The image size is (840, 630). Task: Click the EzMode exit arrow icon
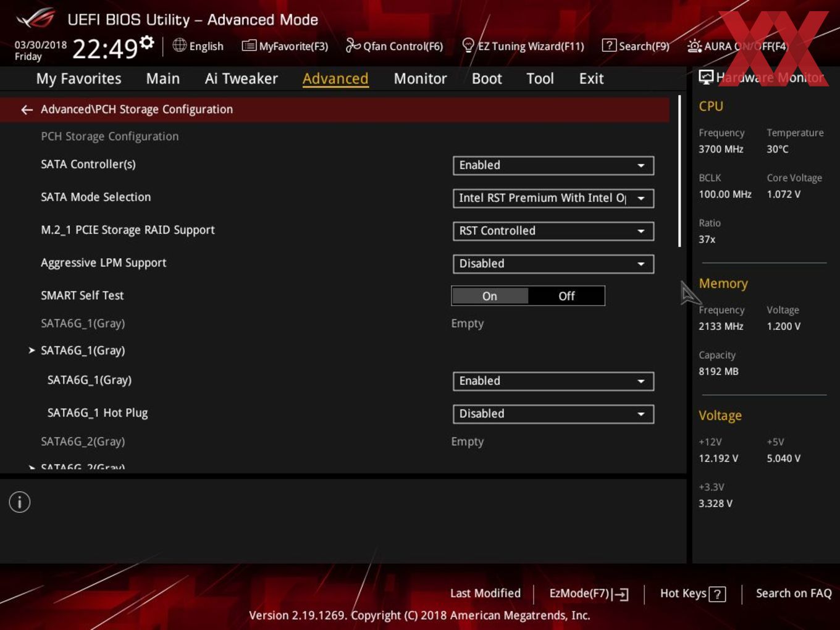621,594
